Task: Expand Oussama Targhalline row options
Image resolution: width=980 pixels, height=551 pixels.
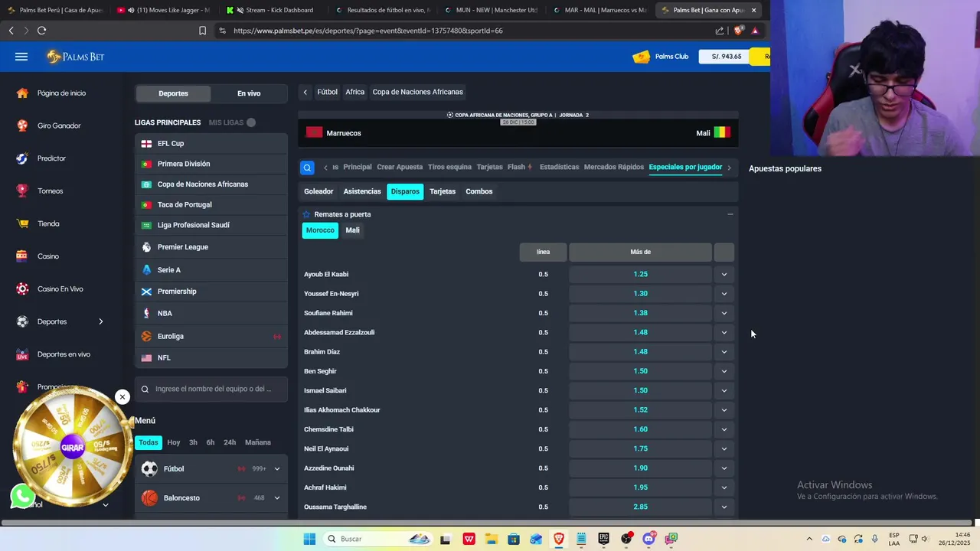Action: pos(724,507)
